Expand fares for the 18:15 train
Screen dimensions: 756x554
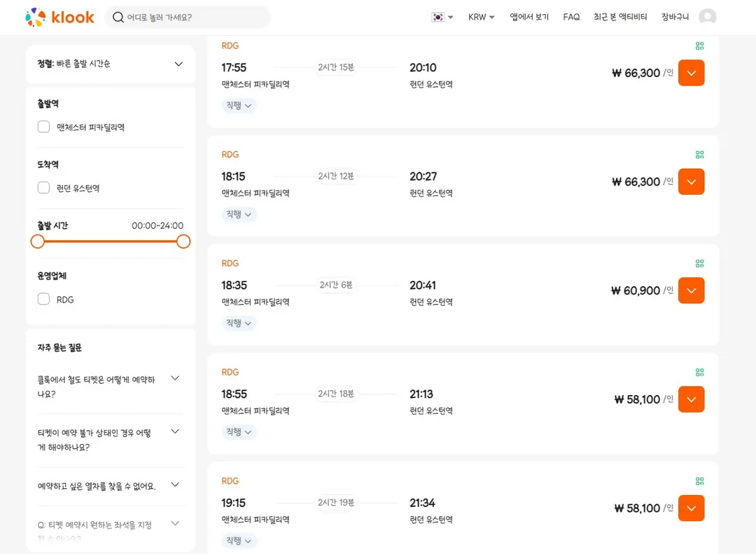click(691, 181)
